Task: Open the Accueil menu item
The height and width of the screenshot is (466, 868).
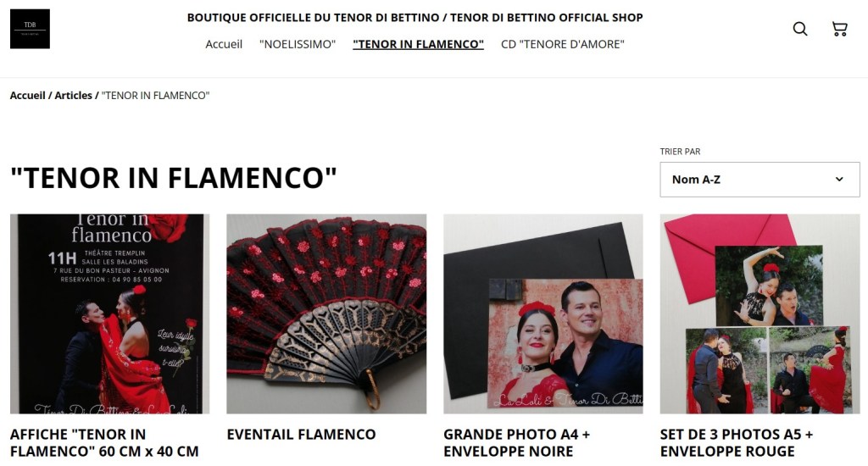Action: 224,44
